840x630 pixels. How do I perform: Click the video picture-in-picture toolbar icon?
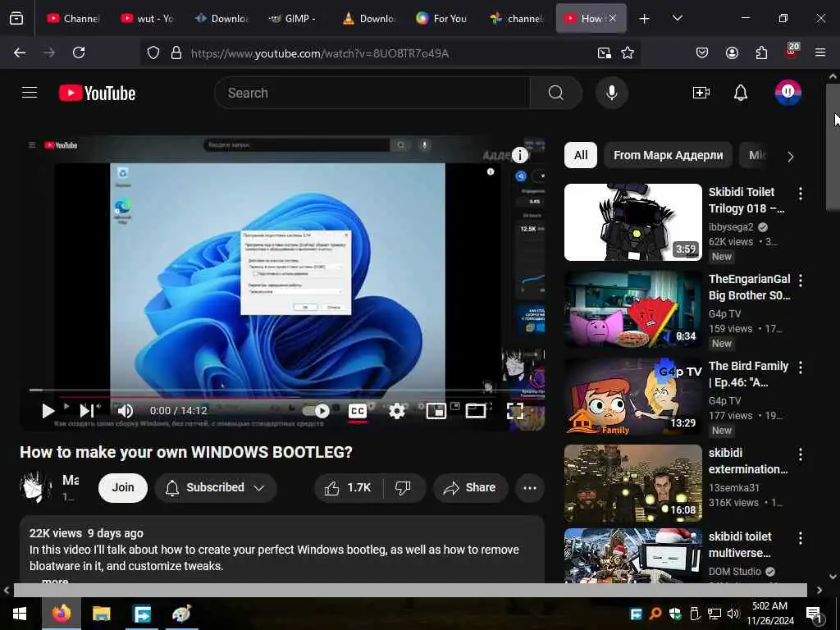click(605, 52)
